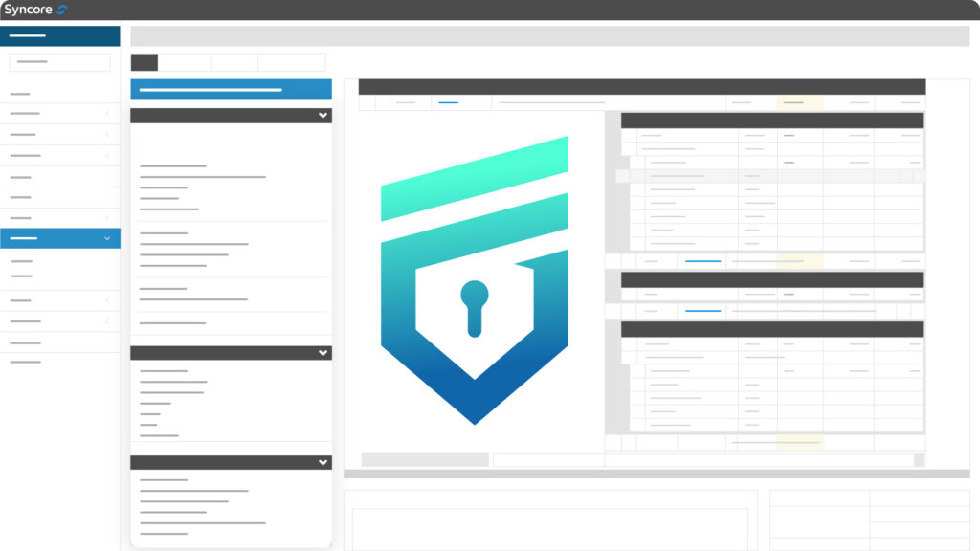Screen dimensions: 980x551
Task: Collapse the first dark panel using its chevron
Action: [323, 116]
